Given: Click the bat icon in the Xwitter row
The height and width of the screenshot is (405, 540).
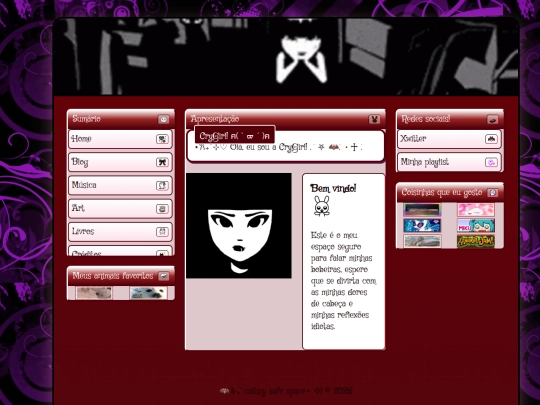Looking at the screenshot, I should click(x=491, y=139).
